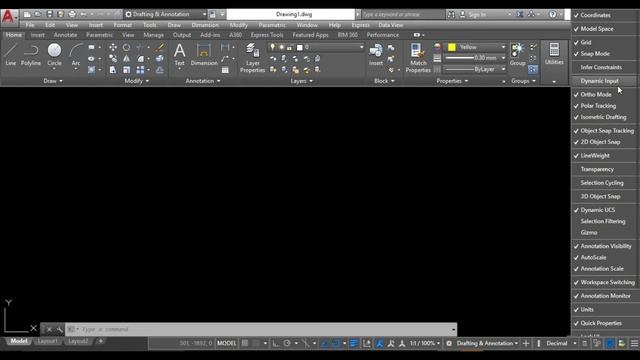Click the Save icon in quick access toolbar
This screenshot has height=360, width=640.
pos(49,14)
